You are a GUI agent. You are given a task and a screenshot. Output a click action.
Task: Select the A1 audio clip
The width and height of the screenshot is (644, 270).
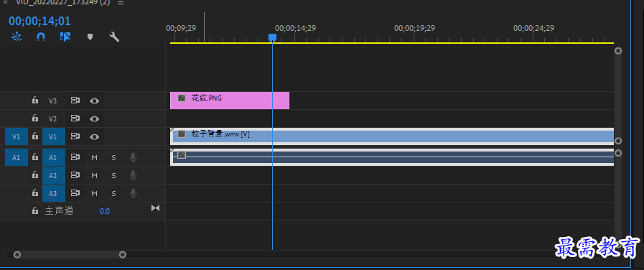click(x=392, y=157)
